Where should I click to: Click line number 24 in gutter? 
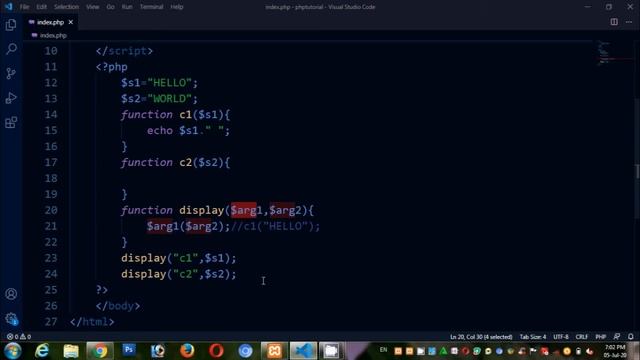(x=51, y=274)
